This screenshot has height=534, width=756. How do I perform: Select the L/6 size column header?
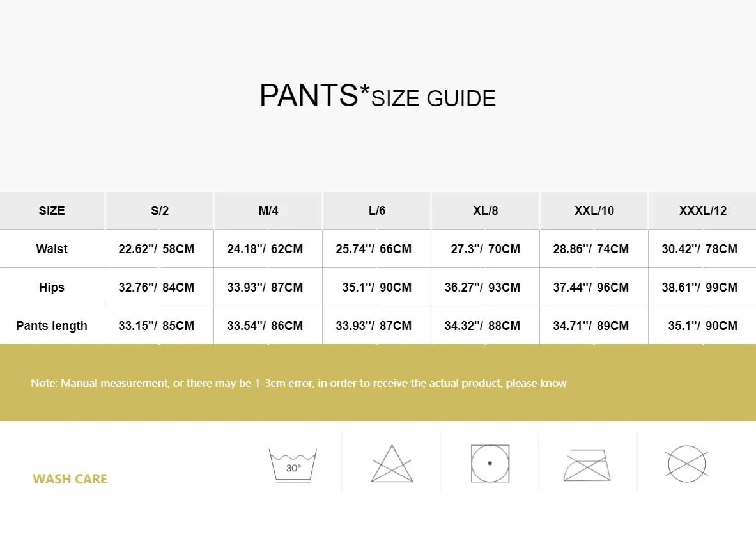377,210
